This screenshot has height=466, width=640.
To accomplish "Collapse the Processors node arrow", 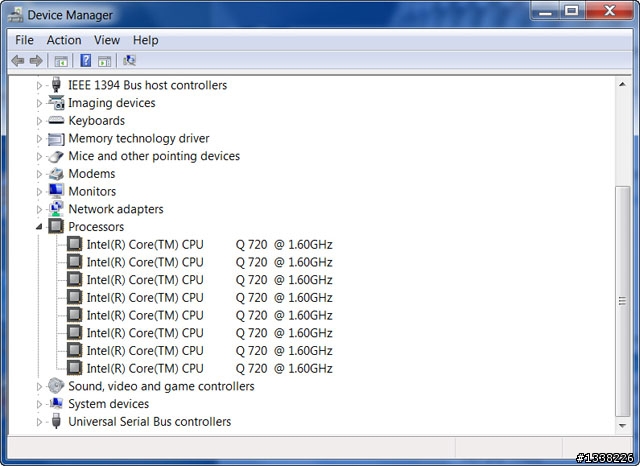I will point(39,226).
